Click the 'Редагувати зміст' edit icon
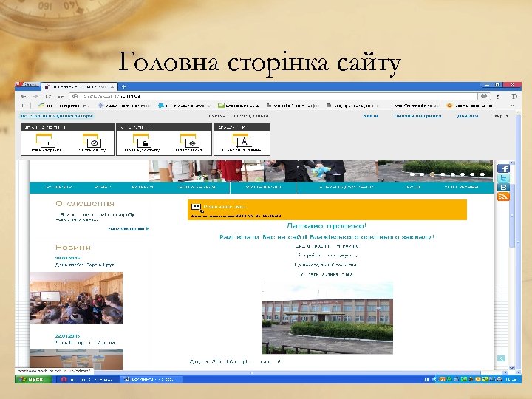 tap(197, 208)
